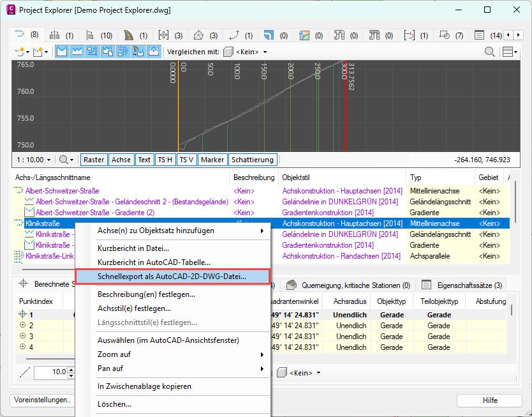The width and height of the screenshot is (532, 417).
Task: Toggle the Schattierung display button
Action: pos(253,160)
